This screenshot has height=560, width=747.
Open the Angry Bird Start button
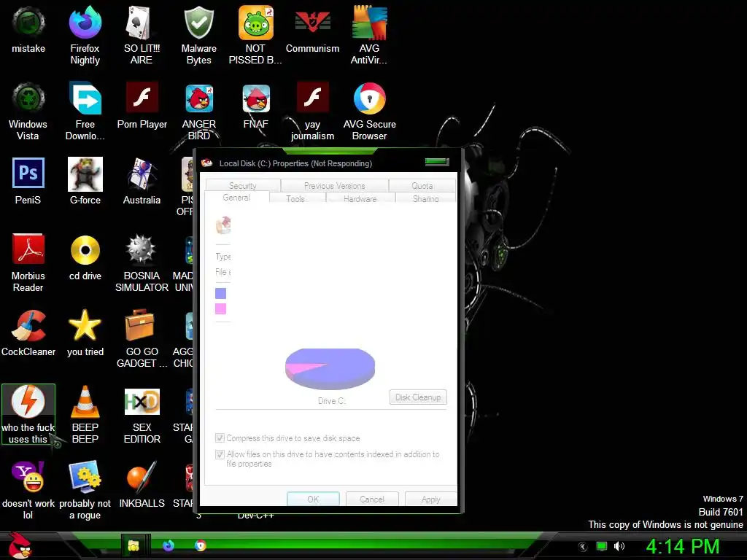pyautogui.click(x=20, y=545)
